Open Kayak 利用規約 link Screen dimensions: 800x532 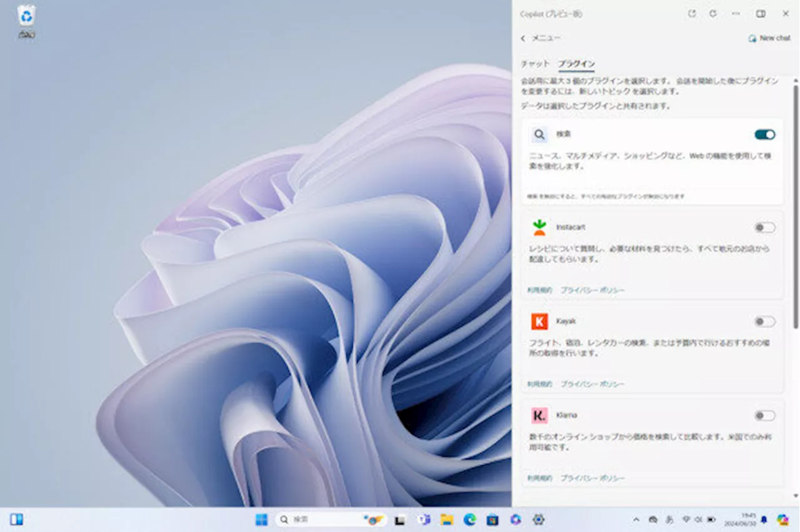[x=540, y=384]
